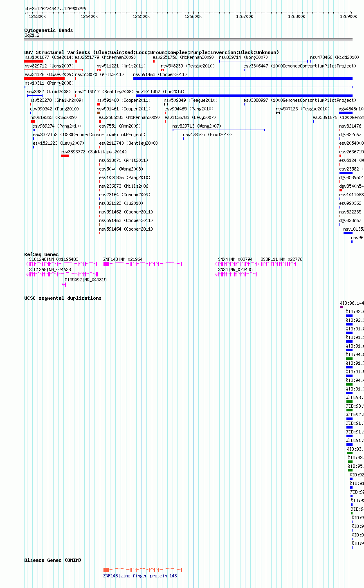This screenshot has width=364, height=588.
Task: Select variant esv7551 (Ahn2009)
Action: click(x=119, y=126)
